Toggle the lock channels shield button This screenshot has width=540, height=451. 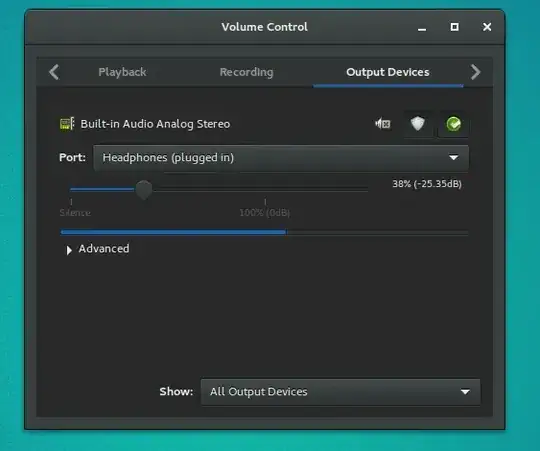coord(417,124)
